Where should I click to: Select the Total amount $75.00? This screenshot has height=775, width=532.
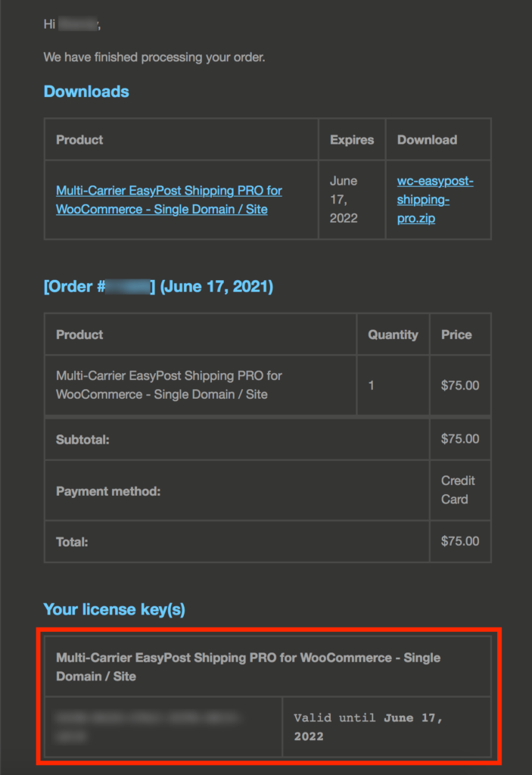click(x=460, y=541)
